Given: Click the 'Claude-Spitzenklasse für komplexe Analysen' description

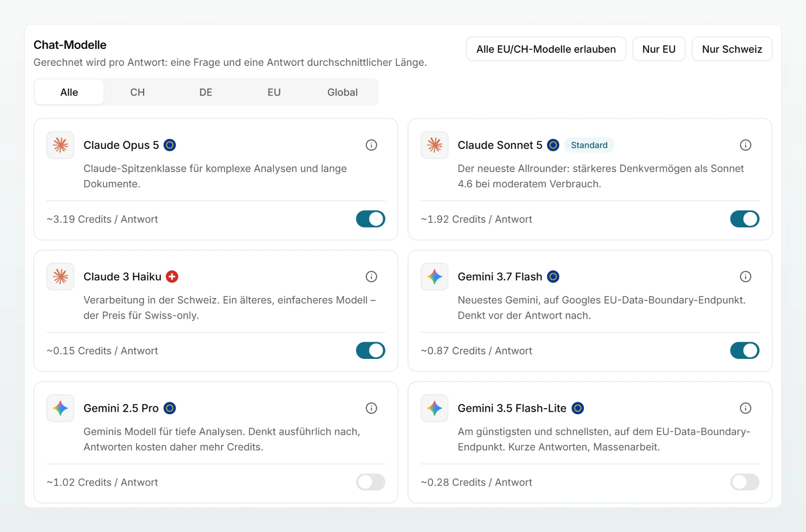Looking at the screenshot, I should (215, 176).
